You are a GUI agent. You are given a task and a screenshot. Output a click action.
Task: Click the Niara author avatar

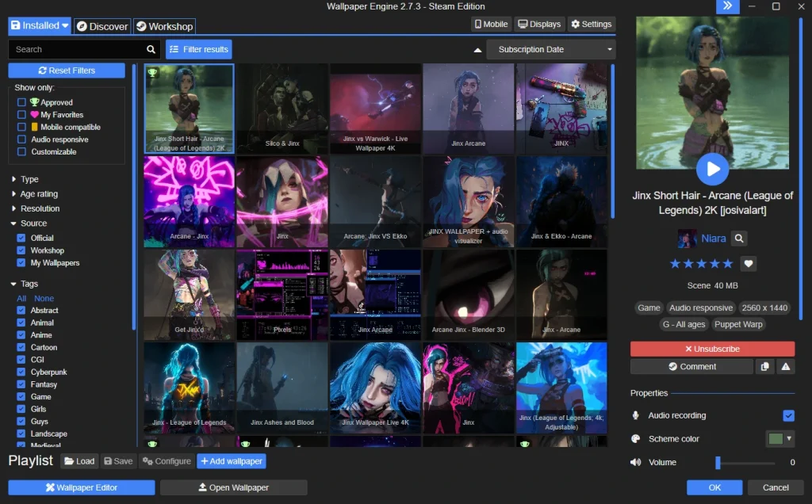pyautogui.click(x=688, y=239)
